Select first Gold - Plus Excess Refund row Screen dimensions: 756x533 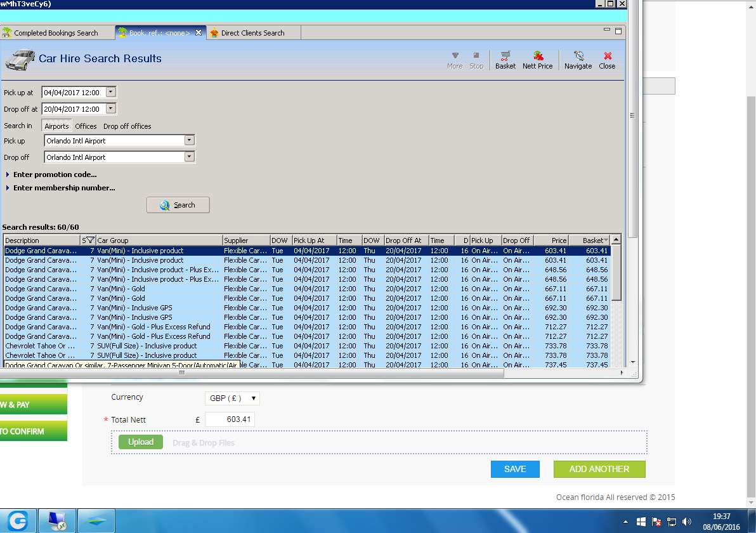(307, 327)
